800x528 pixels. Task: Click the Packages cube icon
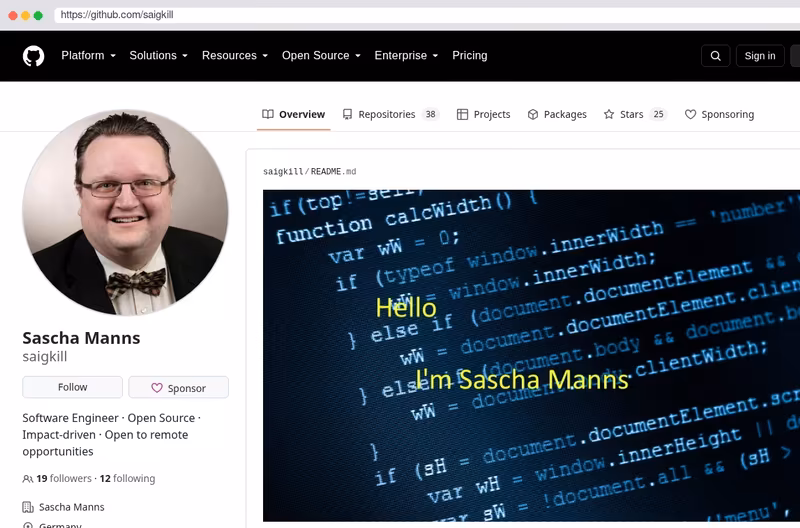pyautogui.click(x=533, y=114)
